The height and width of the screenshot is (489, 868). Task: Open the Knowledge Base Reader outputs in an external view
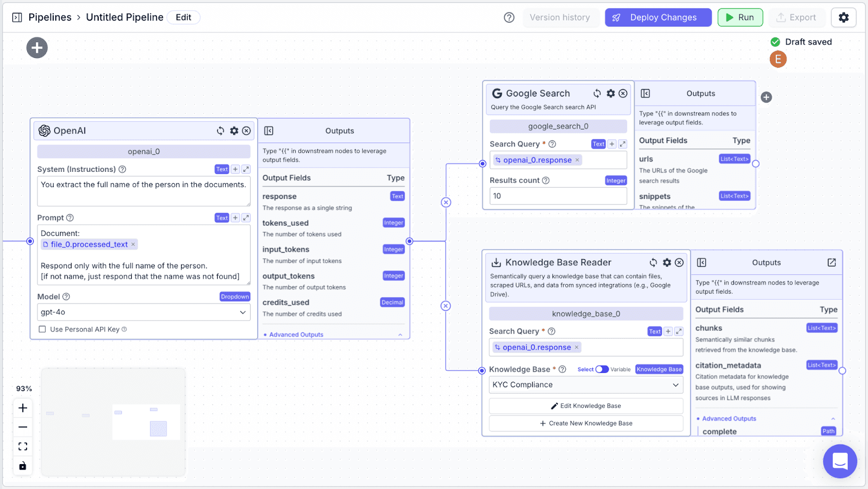tap(832, 262)
